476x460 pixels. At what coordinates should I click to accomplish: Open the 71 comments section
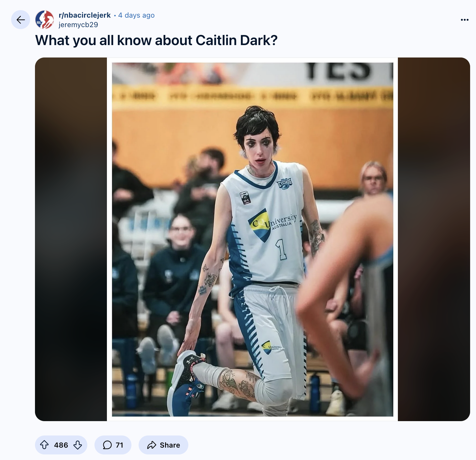(113, 445)
